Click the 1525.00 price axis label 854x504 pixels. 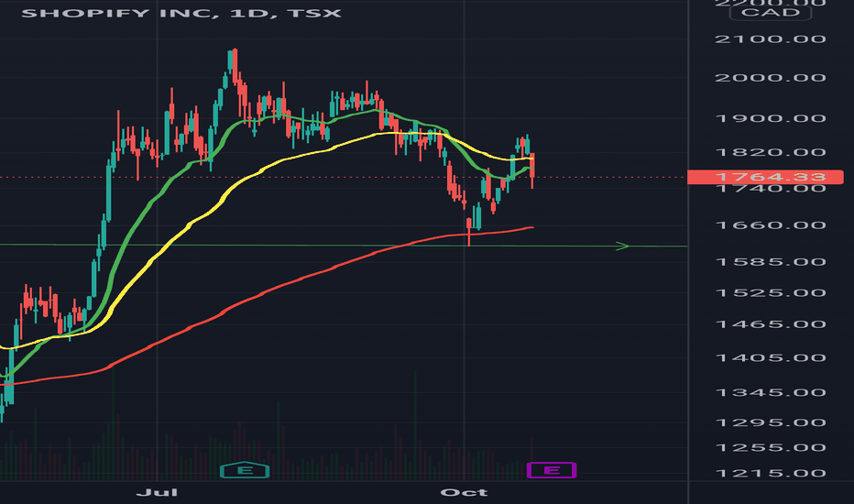click(x=770, y=293)
